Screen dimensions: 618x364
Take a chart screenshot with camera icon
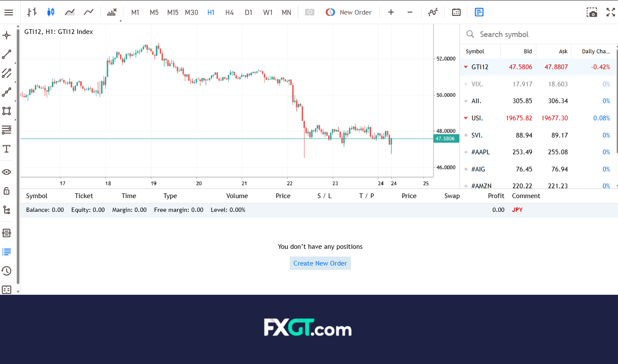[x=592, y=12]
